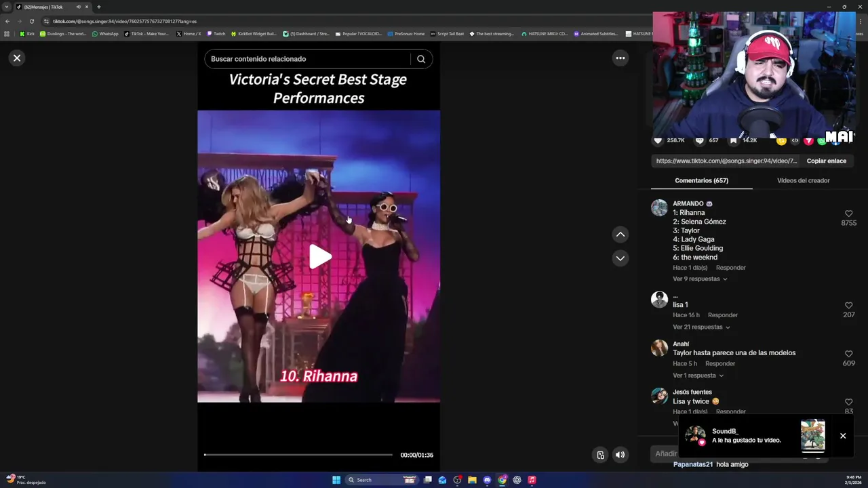Click the 'Copiar enlace' button

(826, 161)
